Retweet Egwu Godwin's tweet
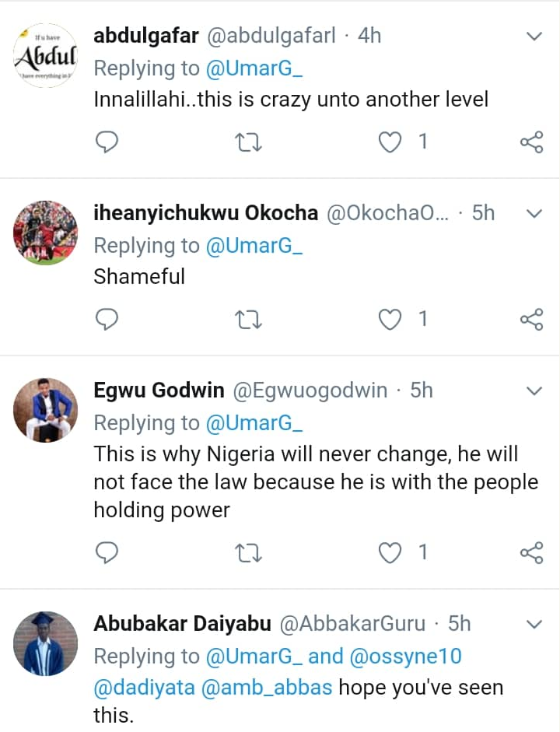The image size is (560, 732). [x=249, y=552]
